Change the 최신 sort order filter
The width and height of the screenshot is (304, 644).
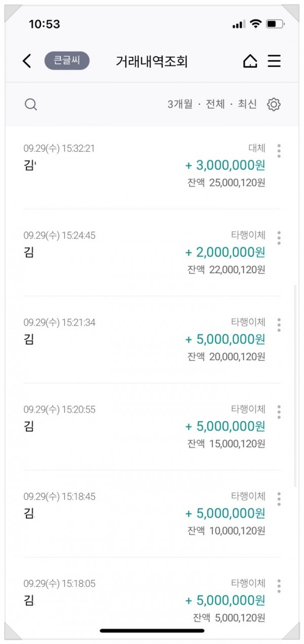coord(247,104)
